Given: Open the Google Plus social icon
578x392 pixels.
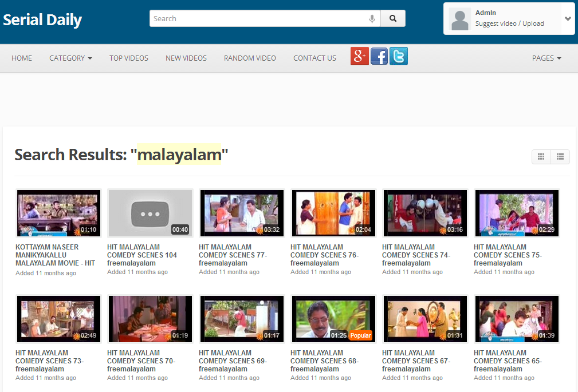Looking at the screenshot, I should (x=359, y=56).
